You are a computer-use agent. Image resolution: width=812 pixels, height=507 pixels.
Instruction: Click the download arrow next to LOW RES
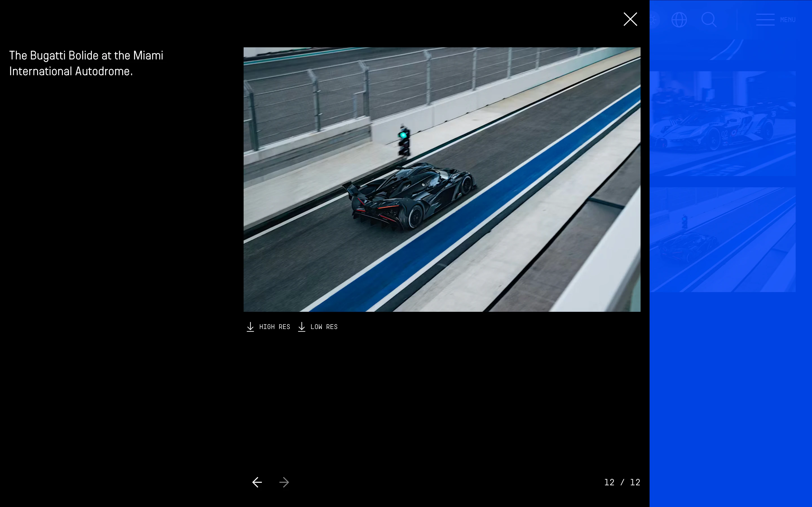tap(302, 327)
